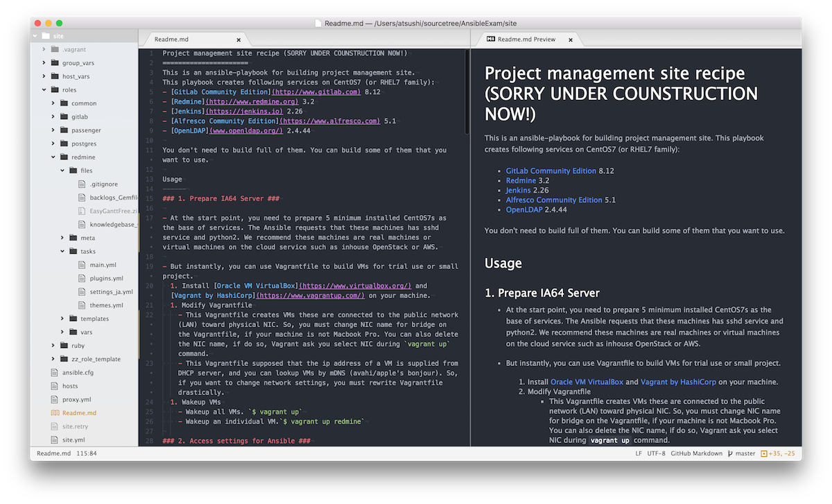The width and height of the screenshot is (832, 504).
Task: Collapse the redmine folder
Action: pos(53,157)
